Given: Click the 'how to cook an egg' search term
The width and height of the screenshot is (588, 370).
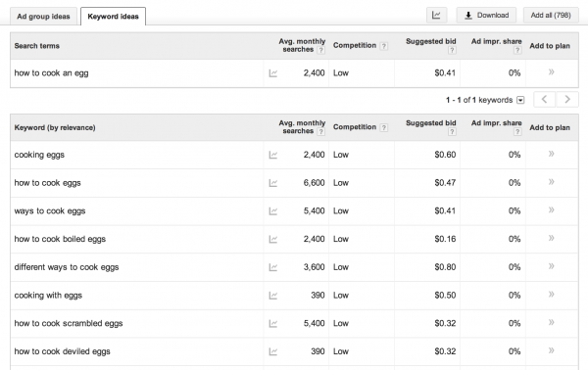Looking at the screenshot, I should pyautogui.click(x=51, y=73).
